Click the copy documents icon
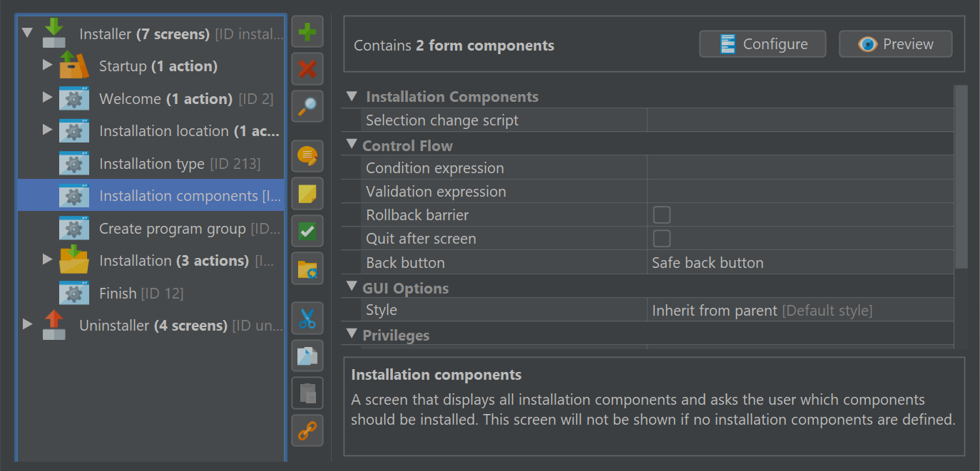 (x=307, y=356)
